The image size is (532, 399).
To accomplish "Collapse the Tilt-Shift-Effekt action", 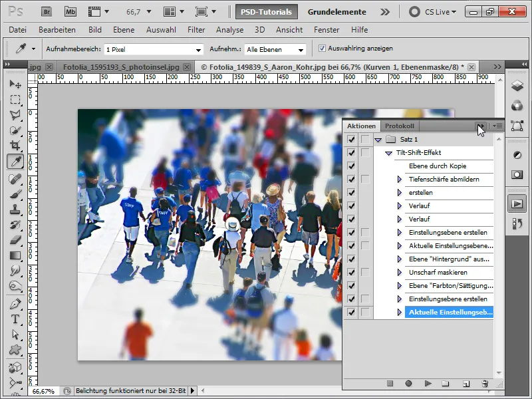I will [x=388, y=153].
